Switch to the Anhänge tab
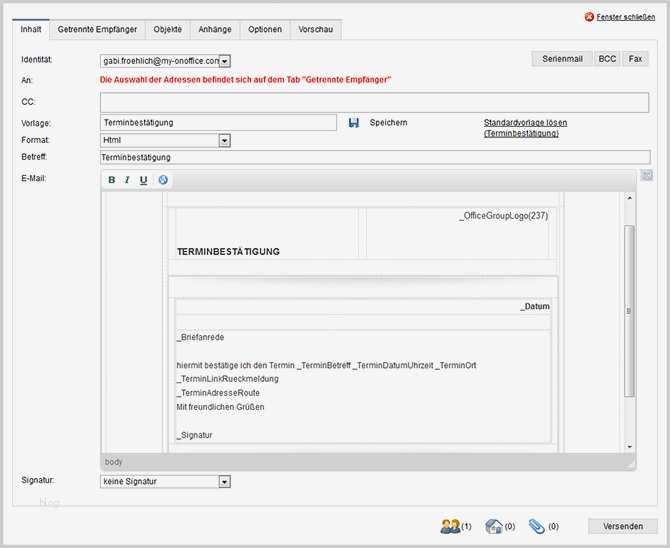The height and width of the screenshot is (548, 670). click(x=215, y=29)
